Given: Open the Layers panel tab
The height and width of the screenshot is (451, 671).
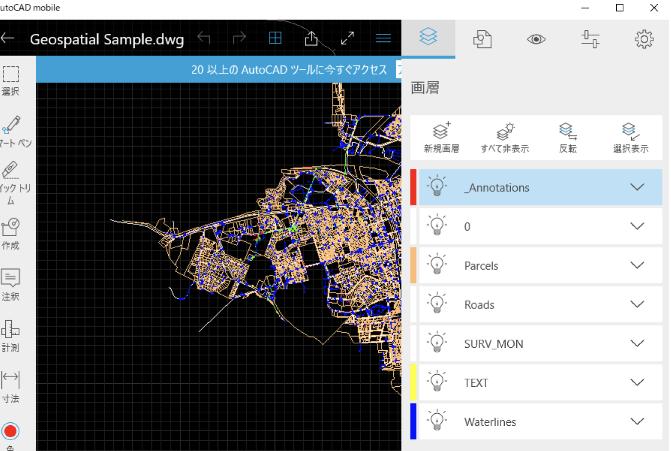Looking at the screenshot, I should (x=428, y=39).
